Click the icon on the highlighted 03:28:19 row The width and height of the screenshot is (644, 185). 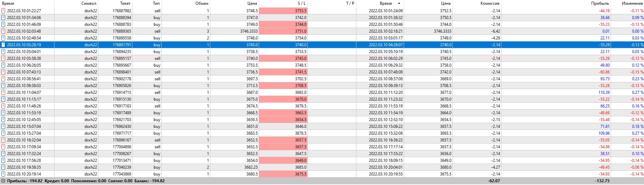coord(3,45)
